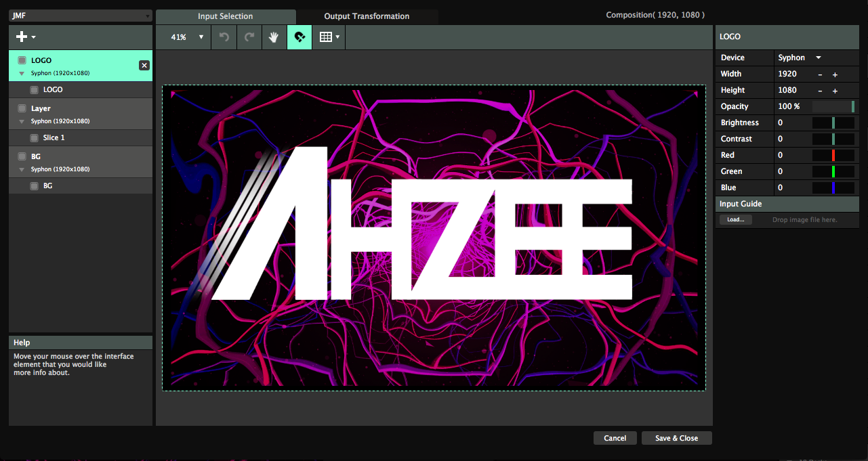The width and height of the screenshot is (868, 461).
Task: Adjust the Red channel slider
Action: pos(833,155)
